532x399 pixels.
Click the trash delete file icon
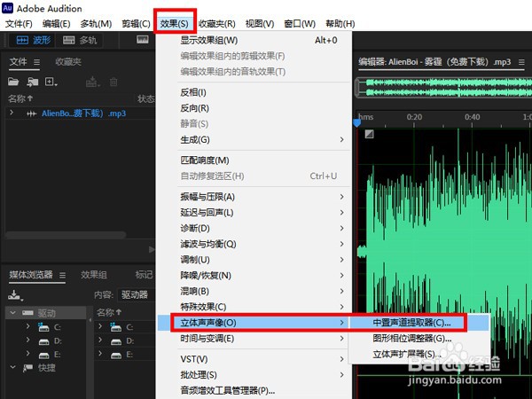point(113,82)
